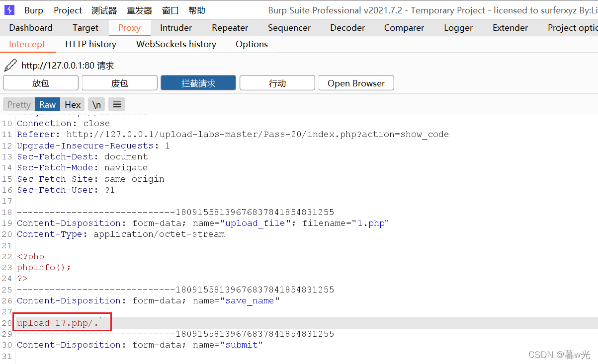Image resolution: width=598 pixels, height=364 pixels.
Task: Switch to the Dashboard tab
Action: coord(31,28)
